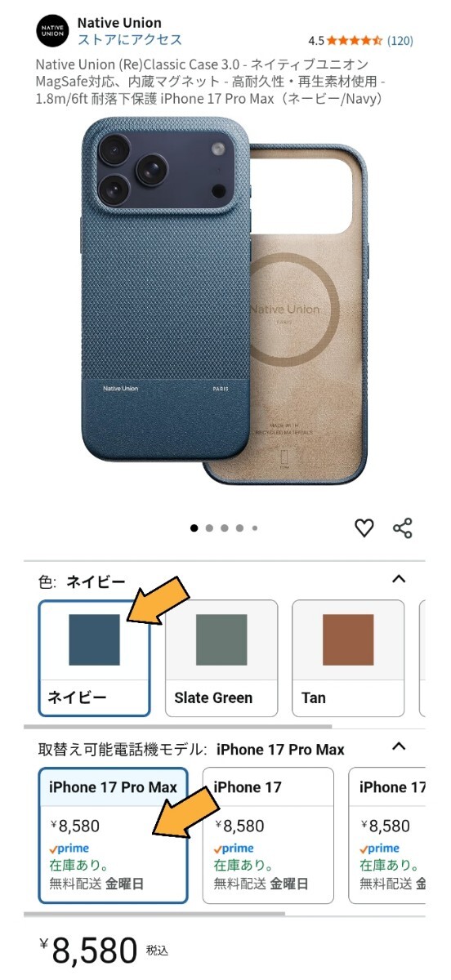Tap the share icon
This screenshot has width=451, height=980.
[403, 528]
